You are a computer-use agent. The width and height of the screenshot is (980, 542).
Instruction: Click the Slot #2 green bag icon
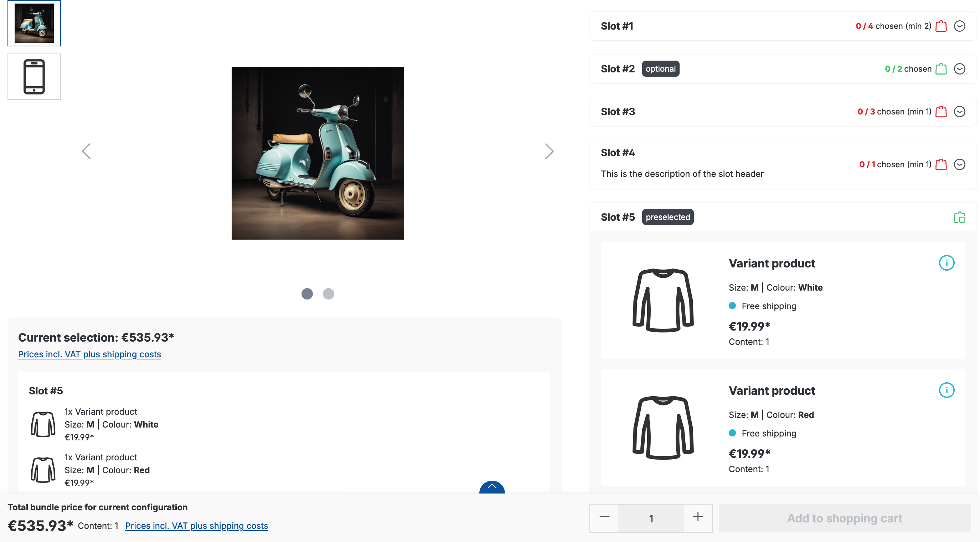point(941,69)
